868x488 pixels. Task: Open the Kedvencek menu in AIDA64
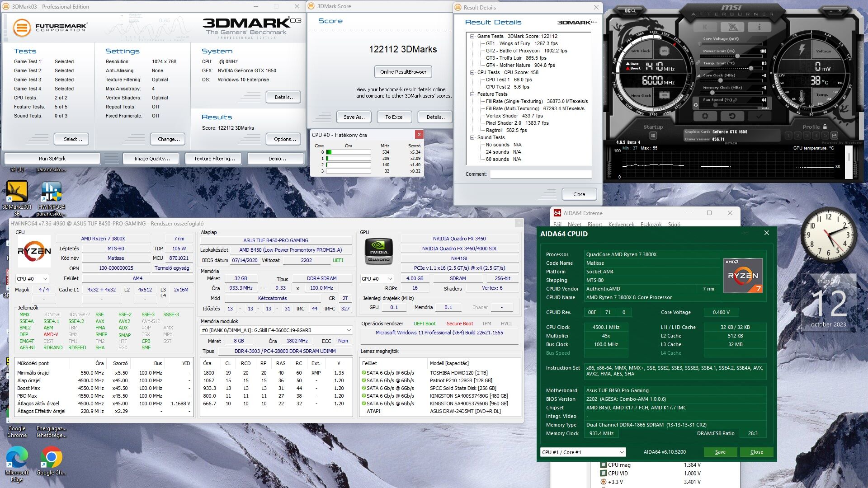coord(621,224)
